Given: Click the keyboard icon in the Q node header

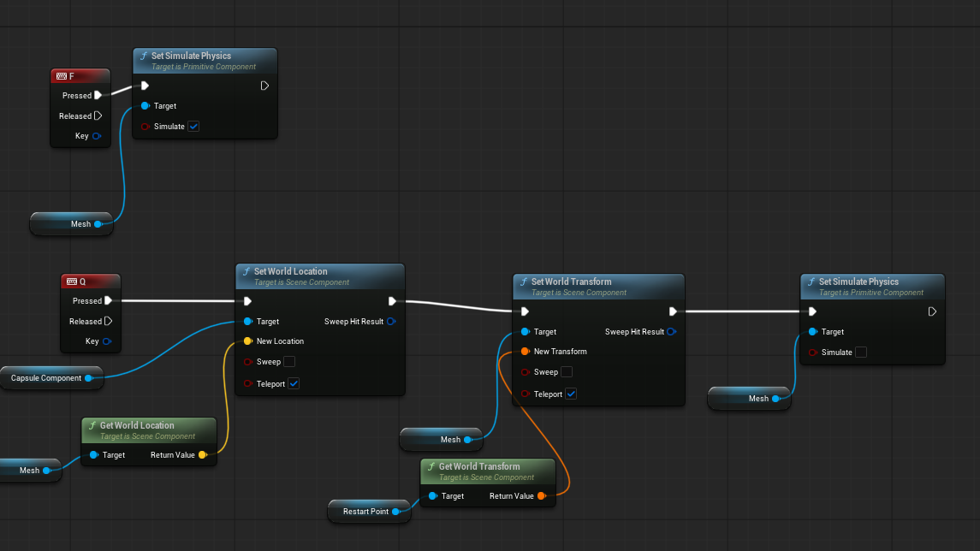Looking at the screenshot, I should tap(72, 281).
